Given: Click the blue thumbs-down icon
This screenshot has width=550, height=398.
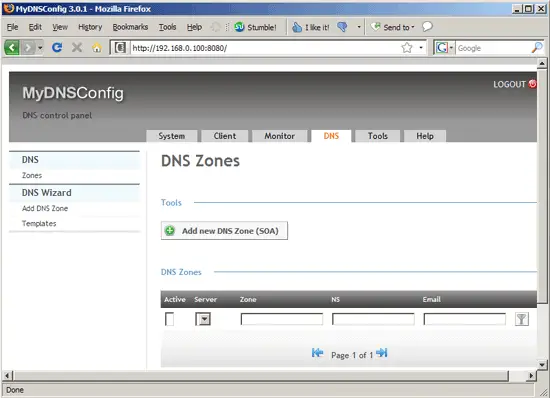Looking at the screenshot, I should (342, 27).
